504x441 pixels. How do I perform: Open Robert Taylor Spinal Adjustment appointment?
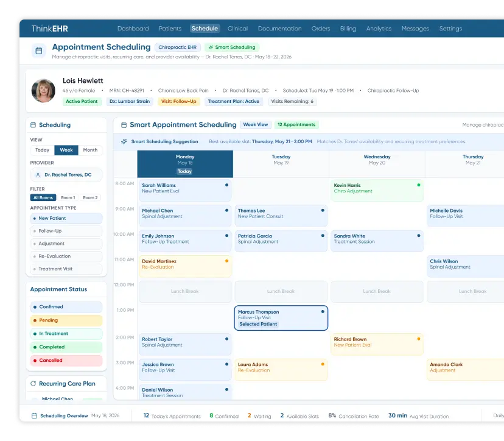click(x=185, y=344)
